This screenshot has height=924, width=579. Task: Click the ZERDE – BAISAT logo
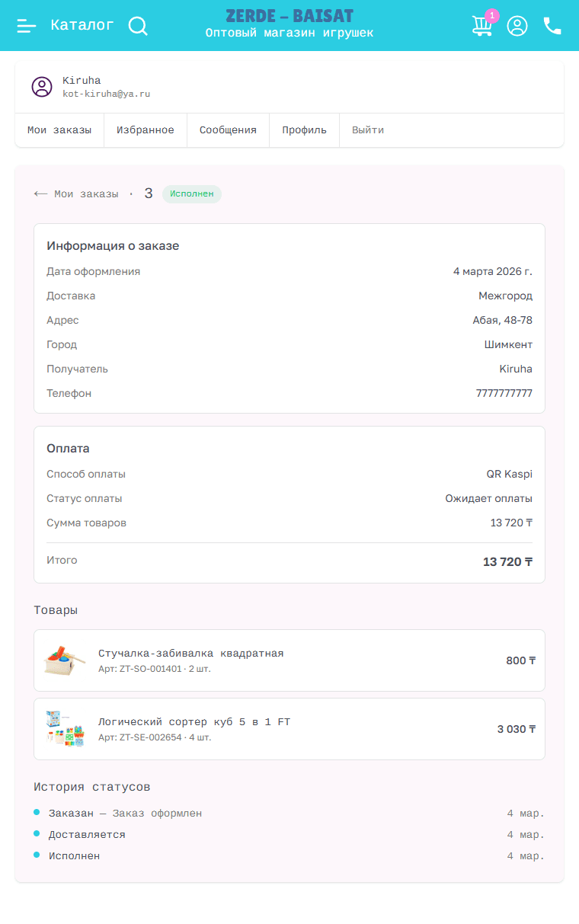pos(289,16)
